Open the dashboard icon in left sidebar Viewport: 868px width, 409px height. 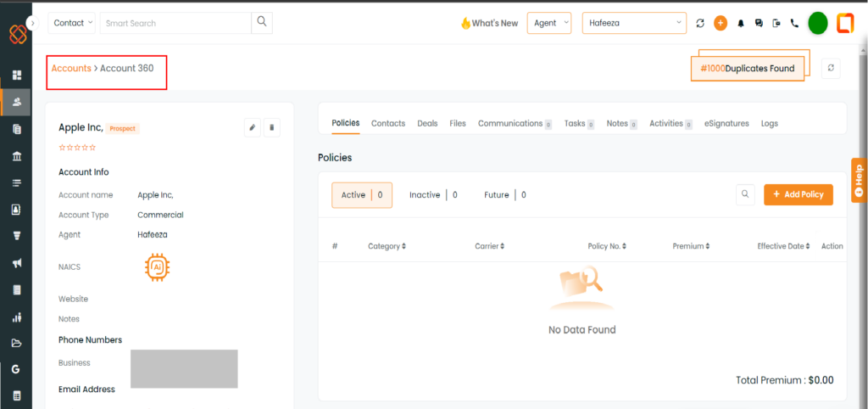[16, 76]
